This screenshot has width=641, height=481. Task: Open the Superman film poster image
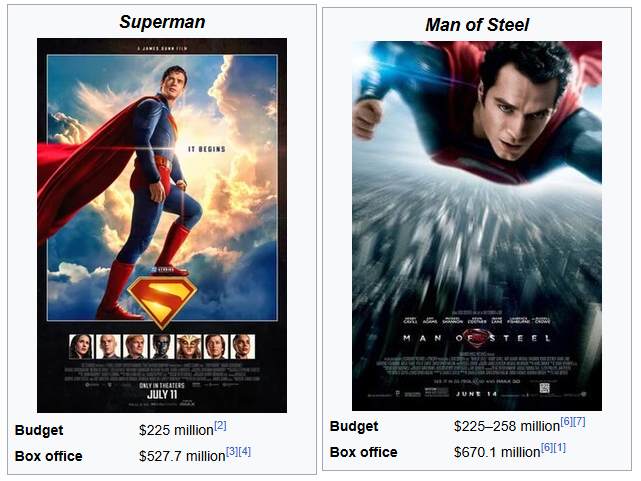click(x=162, y=225)
